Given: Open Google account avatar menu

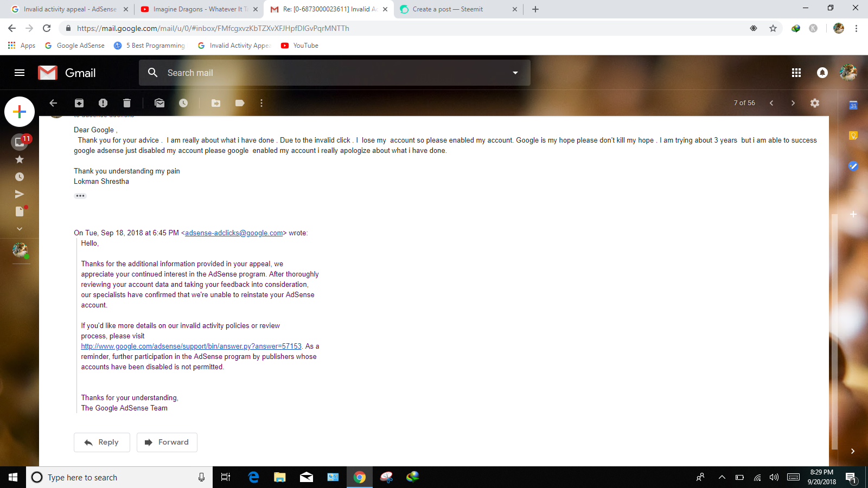Looking at the screenshot, I should (x=848, y=73).
